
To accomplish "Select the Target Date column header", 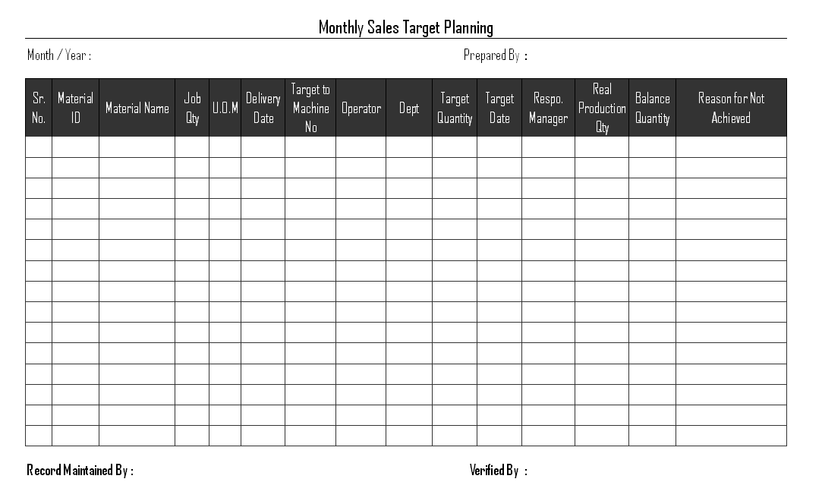I will (x=499, y=108).
